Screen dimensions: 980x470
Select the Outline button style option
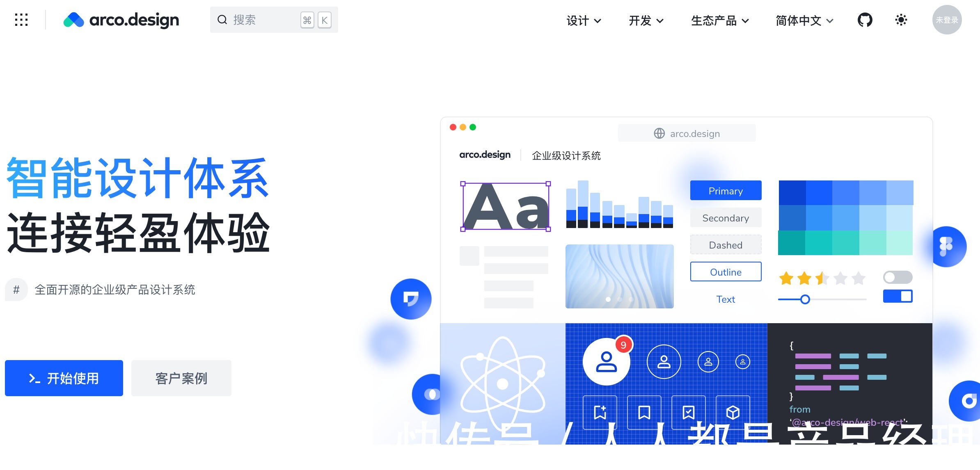pyautogui.click(x=724, y=272)
